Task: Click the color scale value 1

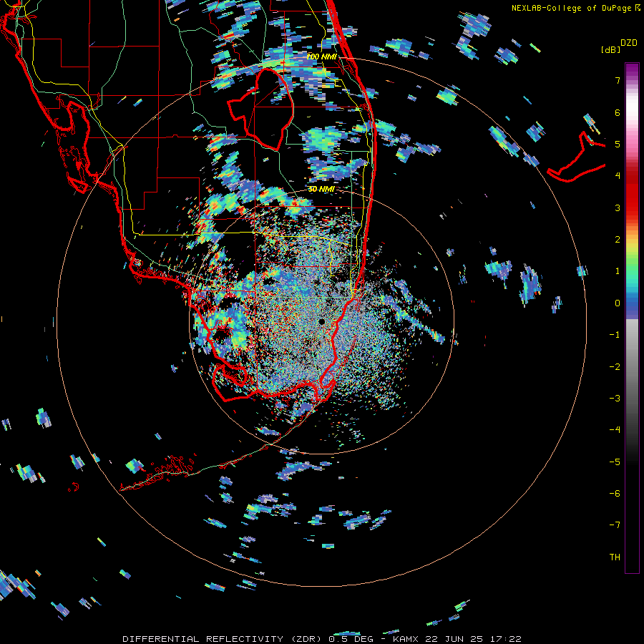Action: [x=618, y=271]
